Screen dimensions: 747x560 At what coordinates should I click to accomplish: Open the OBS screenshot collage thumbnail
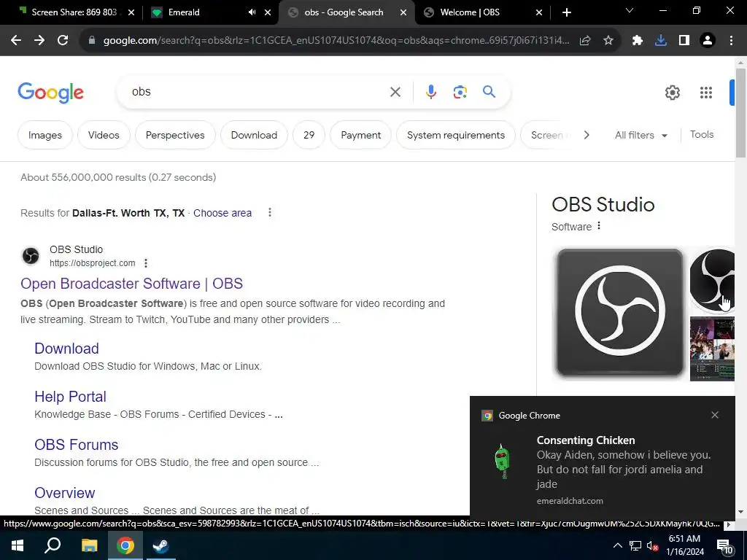[712, 349]
